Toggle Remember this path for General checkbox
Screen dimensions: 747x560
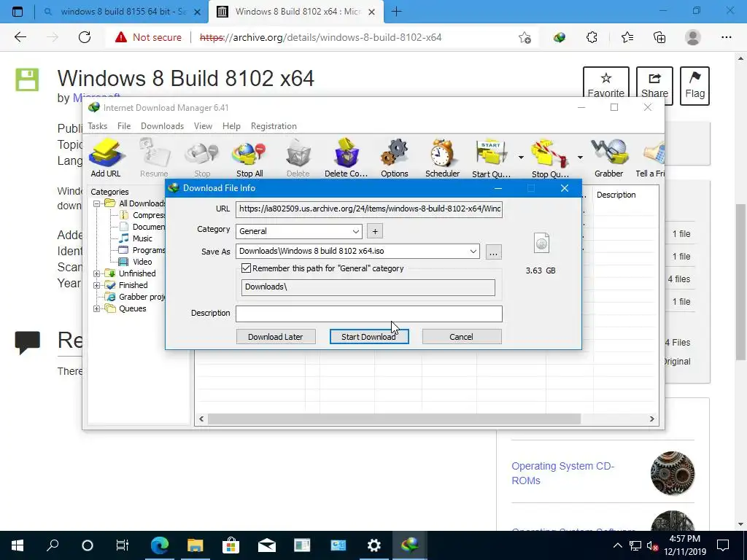(x=246, y=268)
